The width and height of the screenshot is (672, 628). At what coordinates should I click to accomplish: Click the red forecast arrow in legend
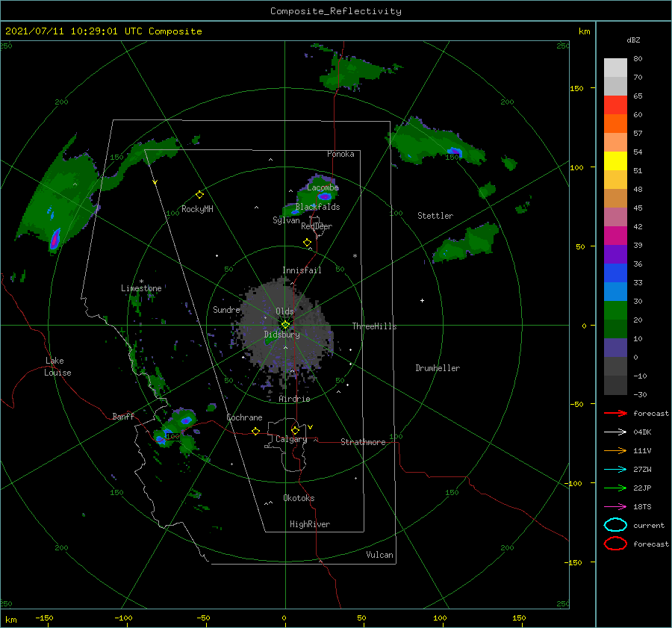[615, 413]
